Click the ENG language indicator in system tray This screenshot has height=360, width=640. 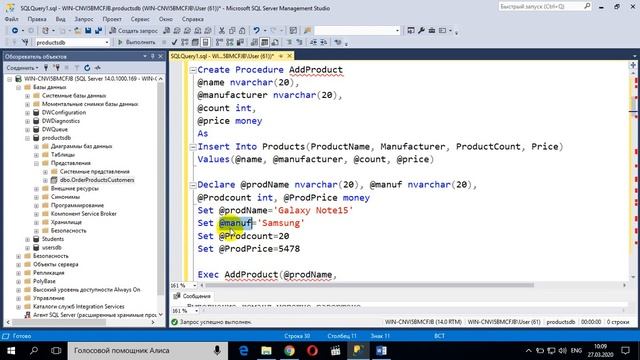point(576,351)
